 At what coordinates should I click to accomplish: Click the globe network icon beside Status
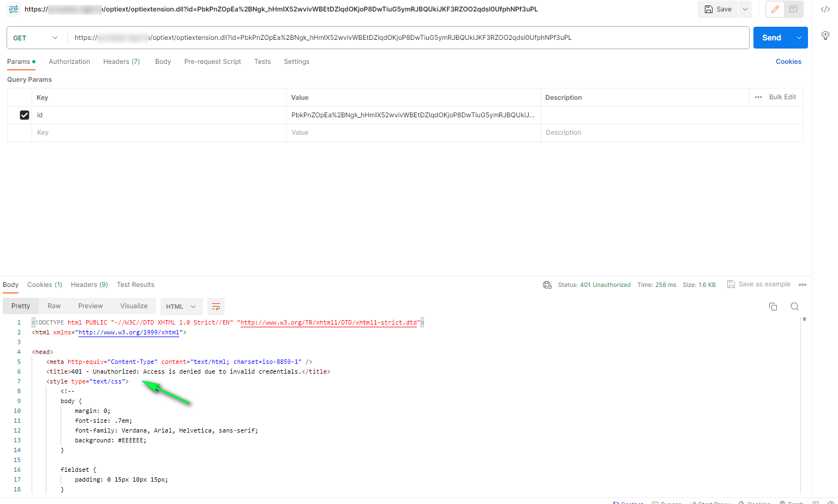[x=547, y=285]
